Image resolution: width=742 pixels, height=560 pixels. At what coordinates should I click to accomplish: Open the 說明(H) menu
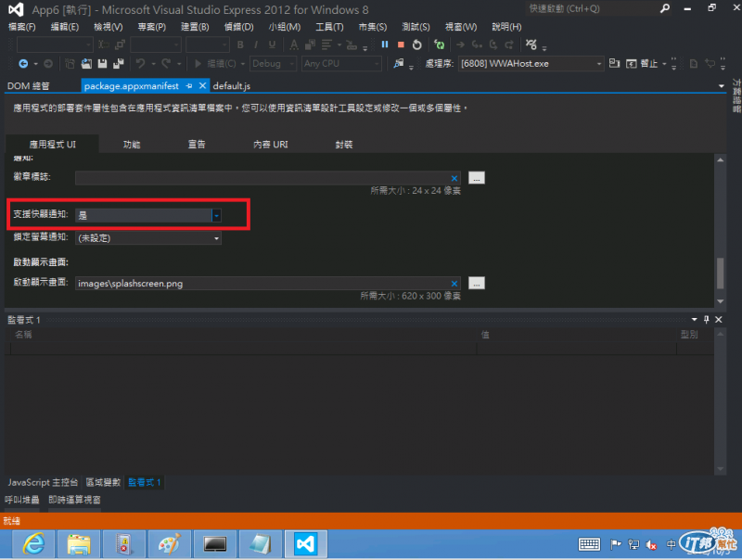click(x=506, y=27)
